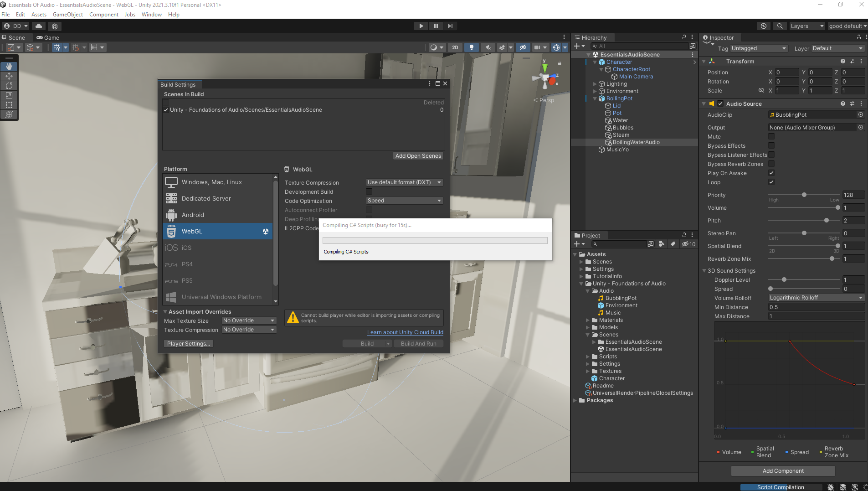Click the Play button
This screenshot has height=491, width=868.
(421, 26)
